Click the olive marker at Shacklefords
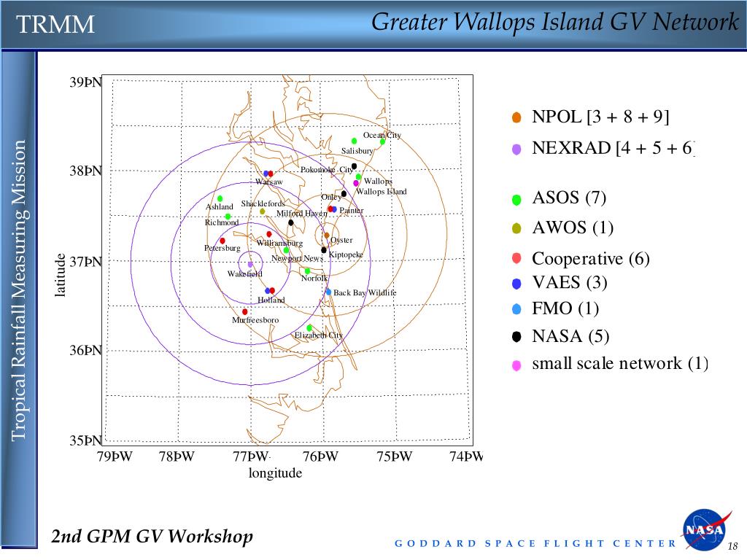 point(263,211)
